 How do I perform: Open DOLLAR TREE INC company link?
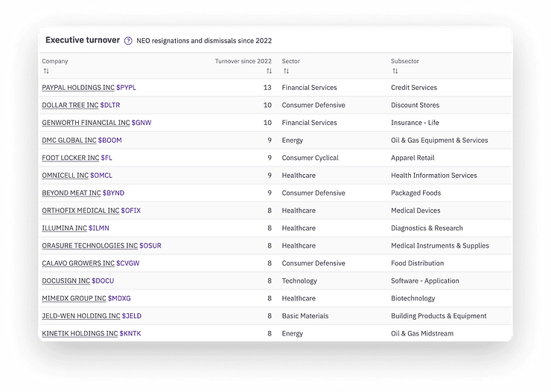point(70,106)
